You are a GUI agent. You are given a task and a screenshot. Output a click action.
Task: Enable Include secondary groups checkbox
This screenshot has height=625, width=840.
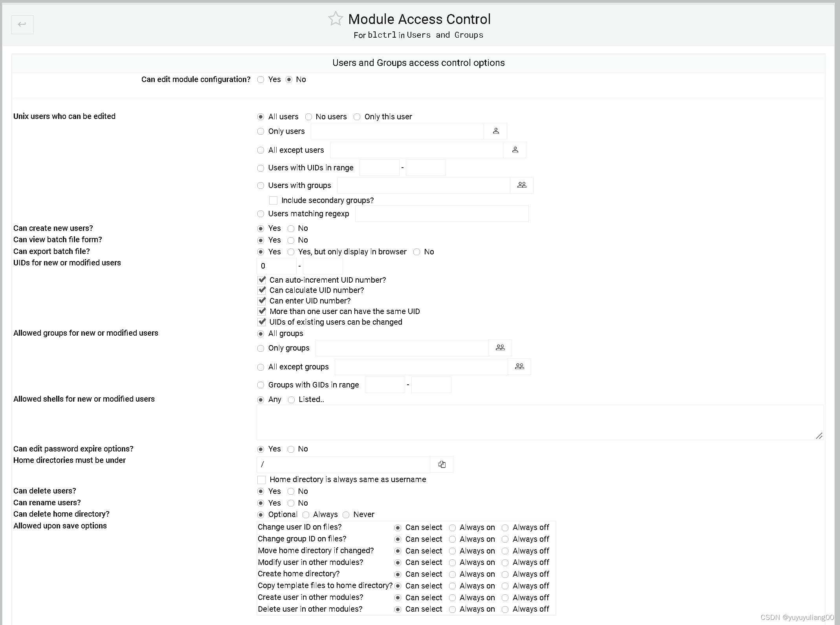pos(273,200)
